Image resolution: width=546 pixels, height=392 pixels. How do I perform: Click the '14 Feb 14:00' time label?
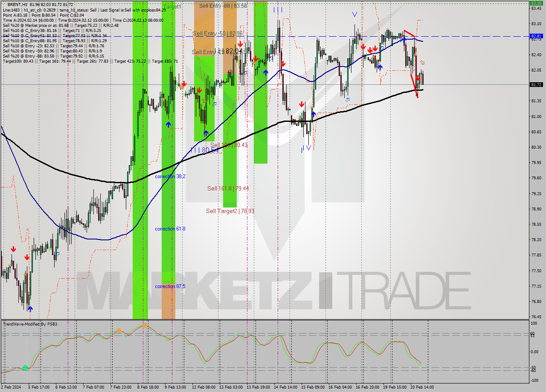[x=285, y=387]
